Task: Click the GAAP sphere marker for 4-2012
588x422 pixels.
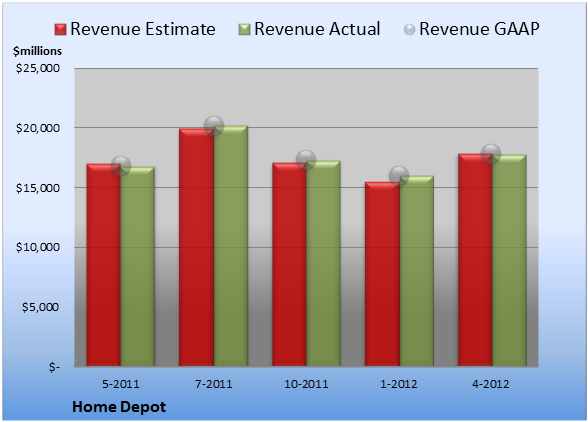Action: coord(491,153)
